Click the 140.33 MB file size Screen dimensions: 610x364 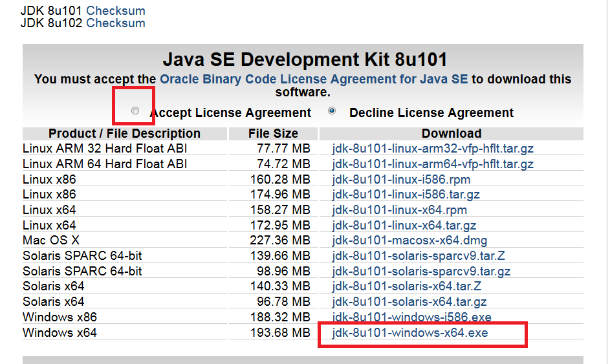tap(280, 286)
